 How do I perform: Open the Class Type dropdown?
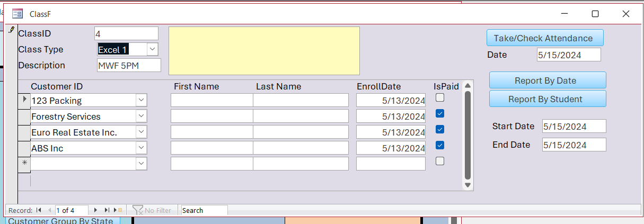(x=152, y=49)
